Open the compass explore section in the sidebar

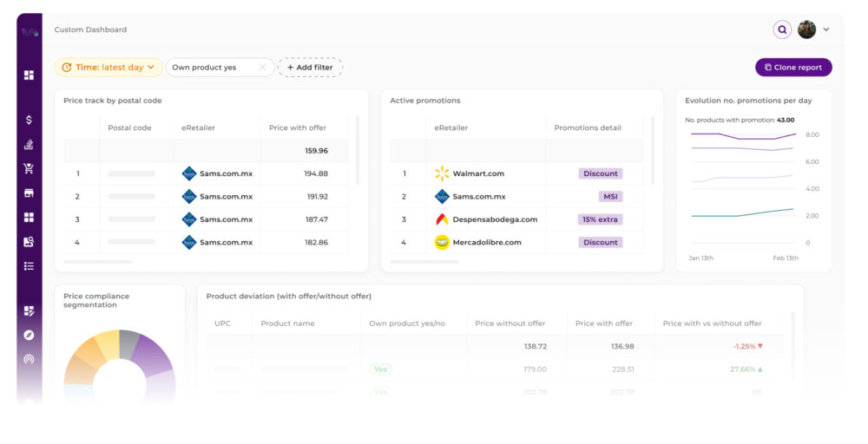coord(29,335)
